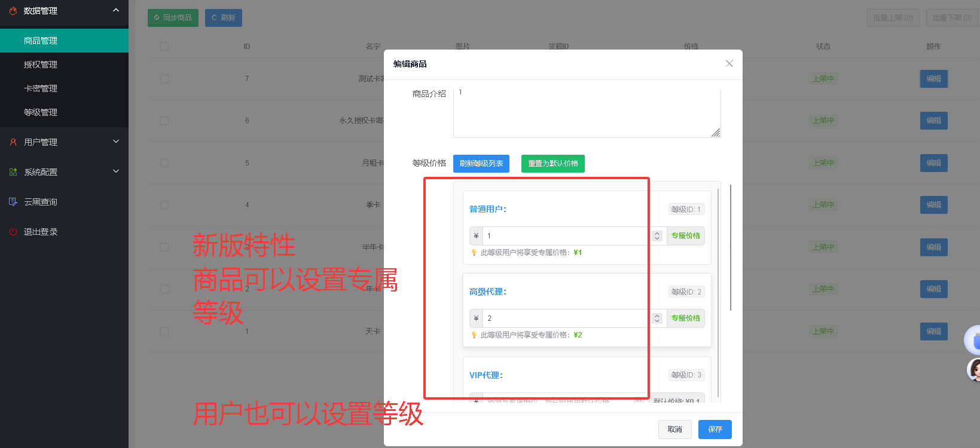Viewport: 980px width, 448px height.
Task: Expand the 用户管理 menu
Action: click(x=116, y=142)
